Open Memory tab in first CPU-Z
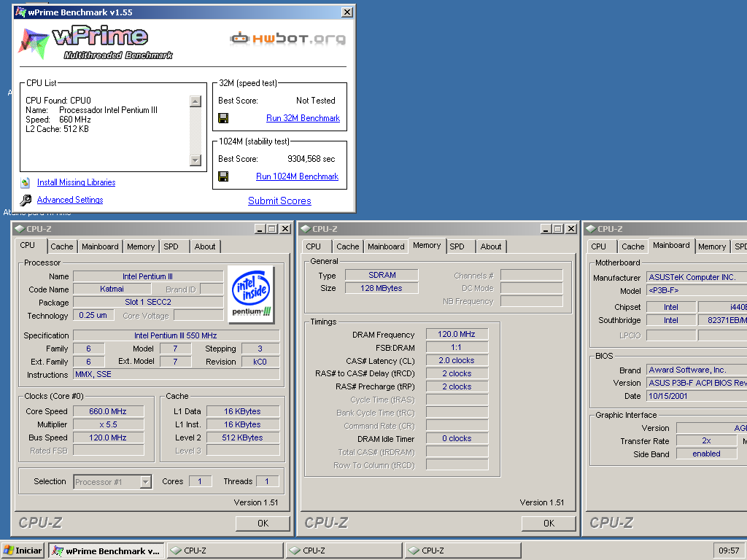Viewport: 747px width, 560px height. pyautogui.click(x=141, y=246)
